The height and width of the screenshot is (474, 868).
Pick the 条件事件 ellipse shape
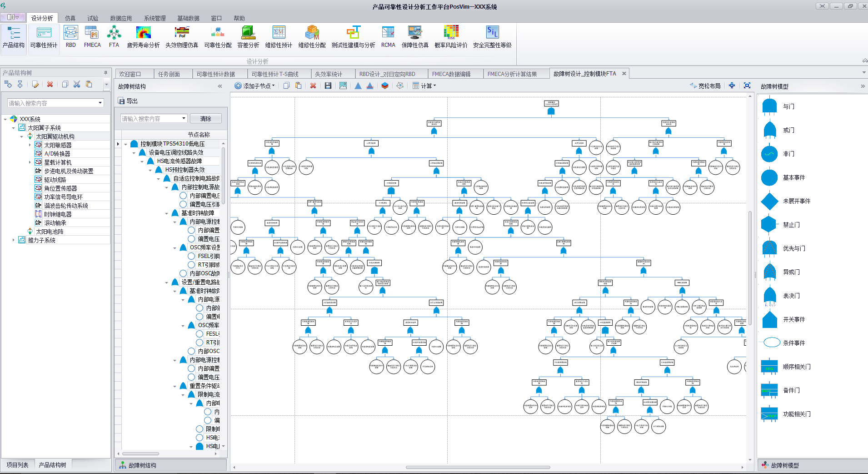(x=772, y=343)
